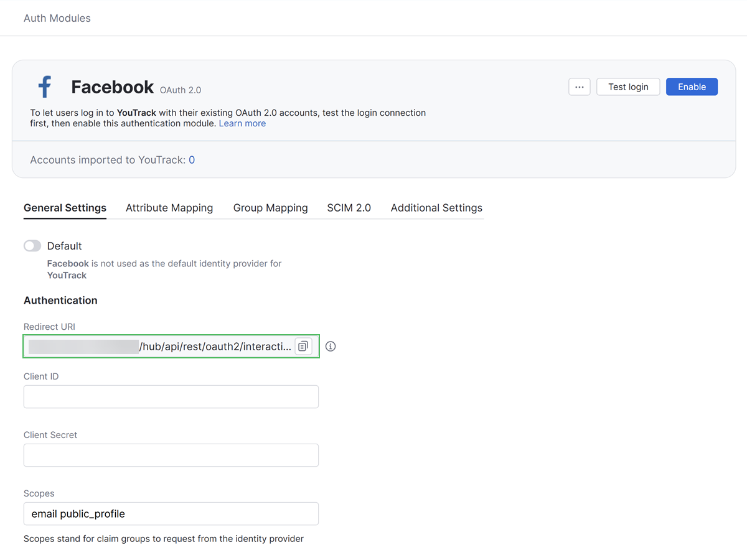Click the Scopes helper text about claim groups
The width and height of the screenshot is (747, 560).
pos(164,539)
